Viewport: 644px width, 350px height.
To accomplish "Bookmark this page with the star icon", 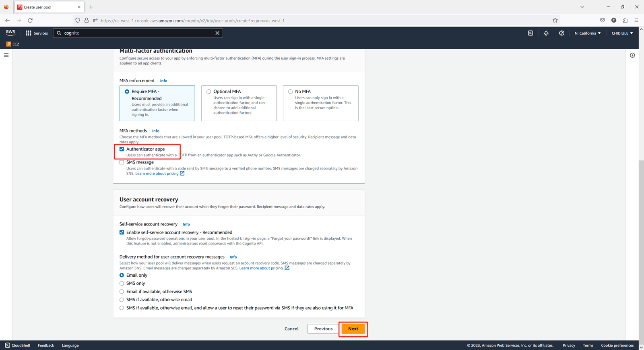I will click(555, 20).
